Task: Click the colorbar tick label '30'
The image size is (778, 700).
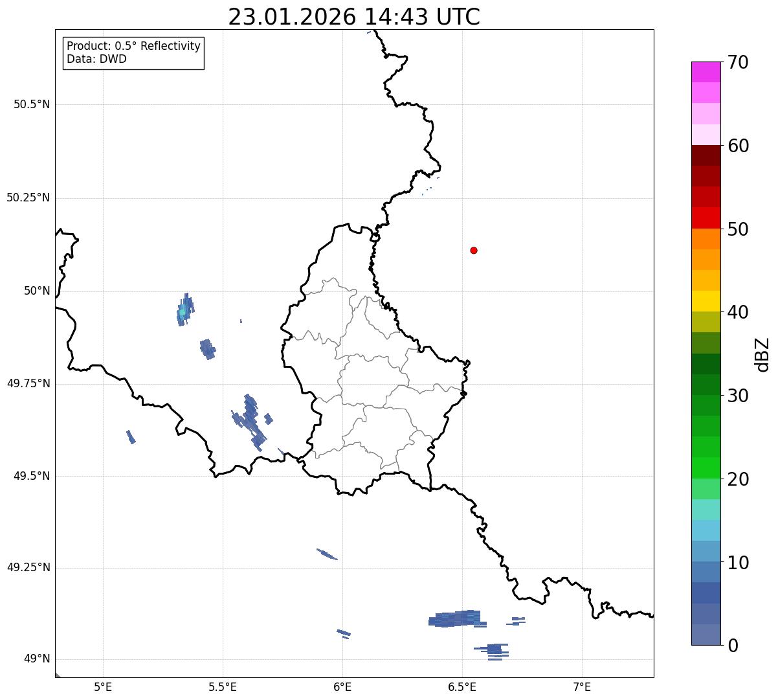Action: coord(738,396)
